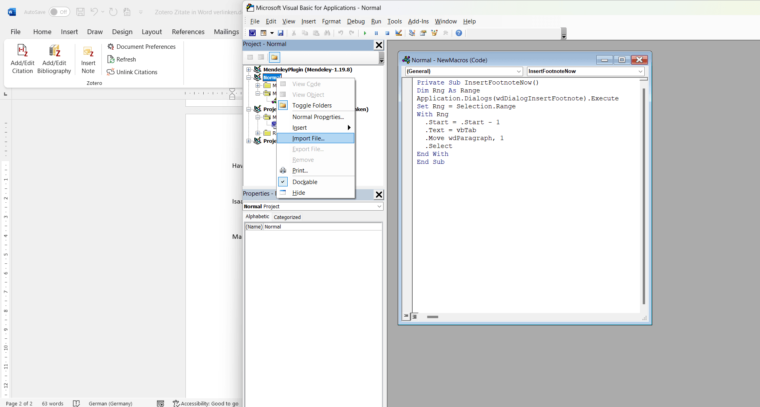This screenshot has height=407, width=760.
Task: Open the Debug menu in the VBA editor
Action: 355,21
